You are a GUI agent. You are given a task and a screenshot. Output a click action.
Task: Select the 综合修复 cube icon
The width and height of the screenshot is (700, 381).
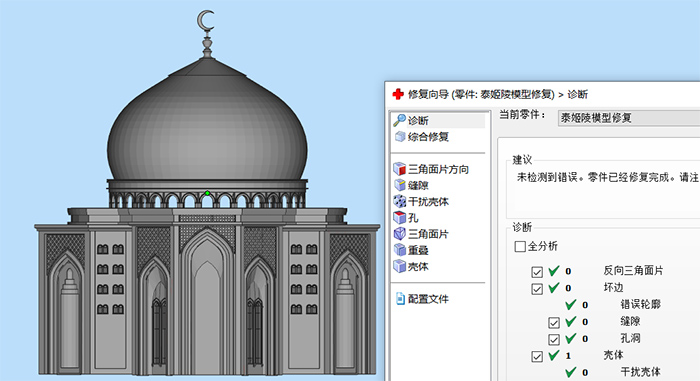[400, 137]
